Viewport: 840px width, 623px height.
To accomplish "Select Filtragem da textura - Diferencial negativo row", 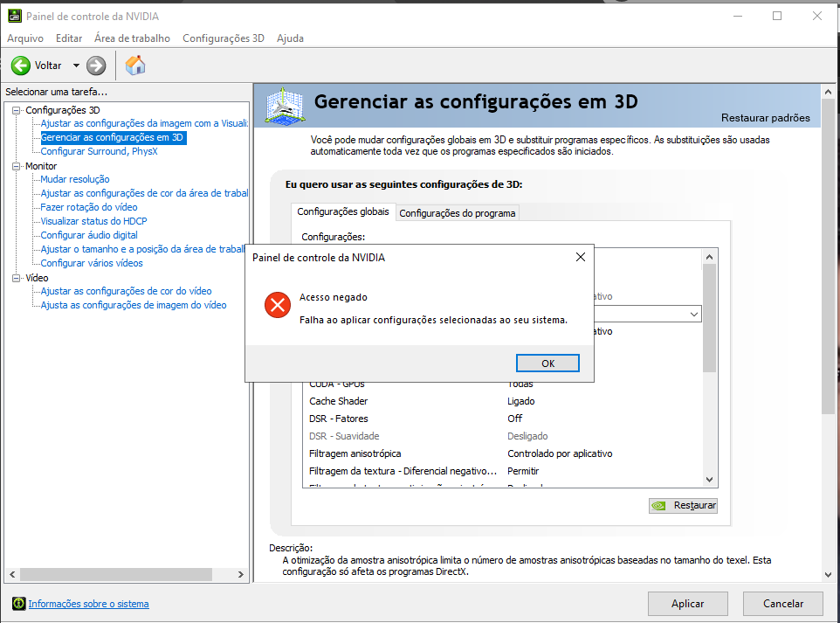I will pyautogui.click(x=502, y=471).
